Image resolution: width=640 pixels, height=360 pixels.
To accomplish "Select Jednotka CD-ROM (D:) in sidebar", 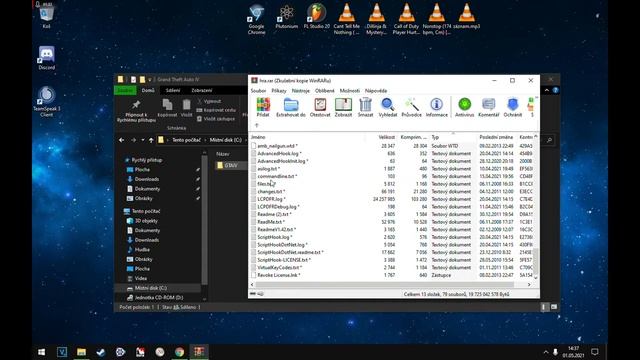I will (x=158, y=298).
